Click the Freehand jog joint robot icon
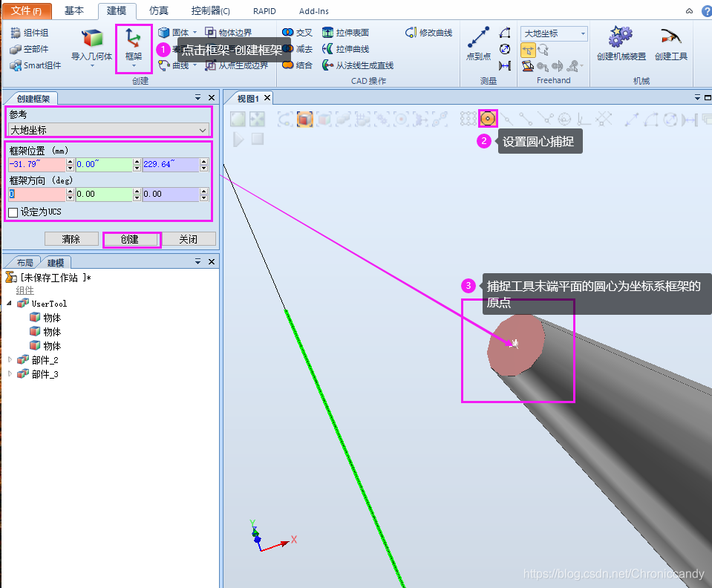Viewport: 712px width, 588px height. pyautogui.click(x=528, y=66)
